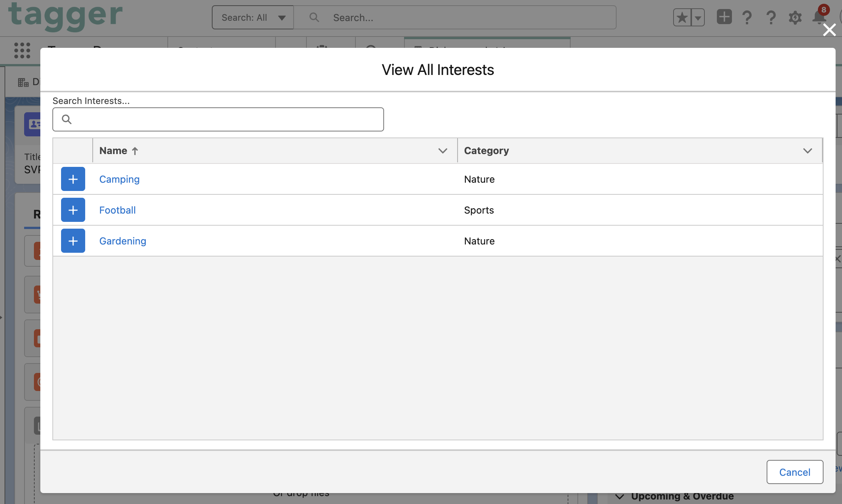Image resolution: width=842 pixels, height=504 pixels.
Task: Open the notifications bell
Action: (819, 17)
